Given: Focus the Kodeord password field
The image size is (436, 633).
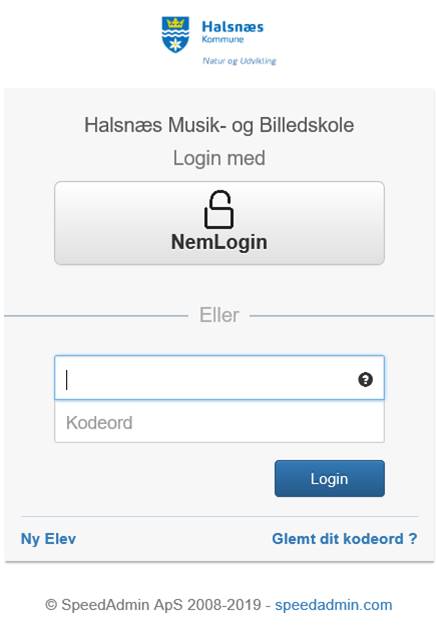Looking at the screenshot, I should pos(219,422).
